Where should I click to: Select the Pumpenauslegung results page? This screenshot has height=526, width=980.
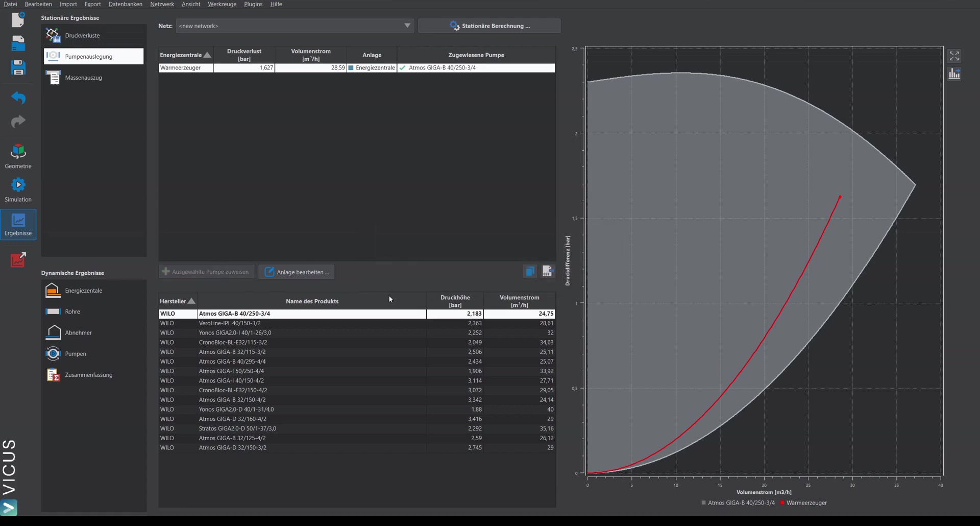tap(94, 56)
